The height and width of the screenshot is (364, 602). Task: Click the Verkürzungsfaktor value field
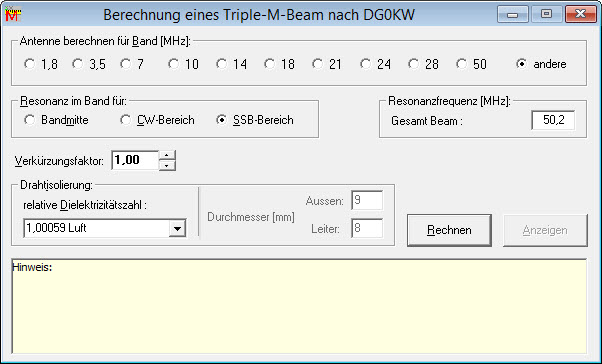click(x=135, y=160)
